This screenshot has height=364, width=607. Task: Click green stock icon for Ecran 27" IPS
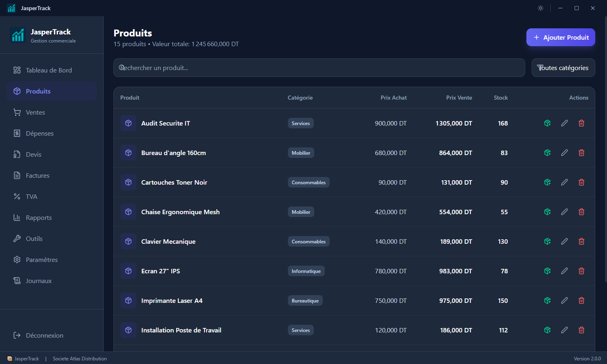click(547, 271)
